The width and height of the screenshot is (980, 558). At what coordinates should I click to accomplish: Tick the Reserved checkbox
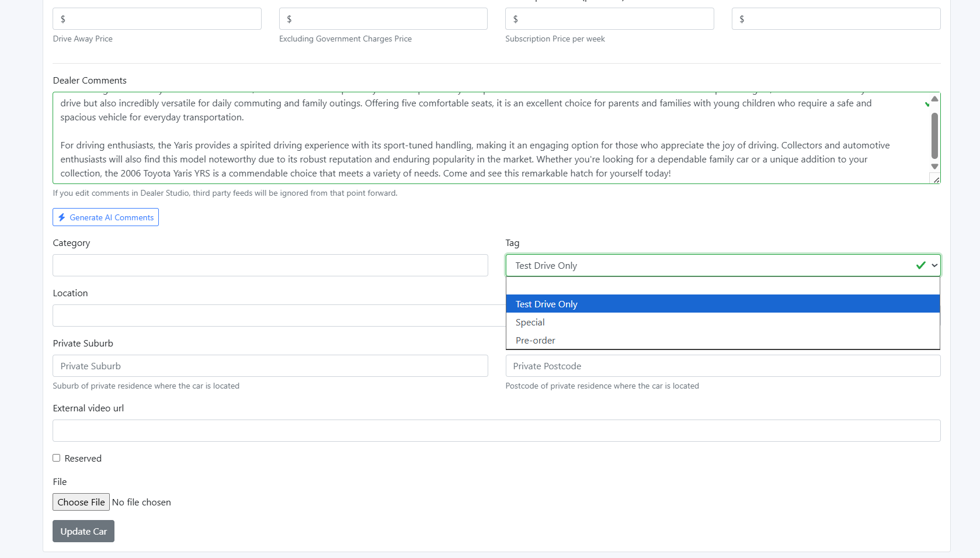(x=57, y=458)
